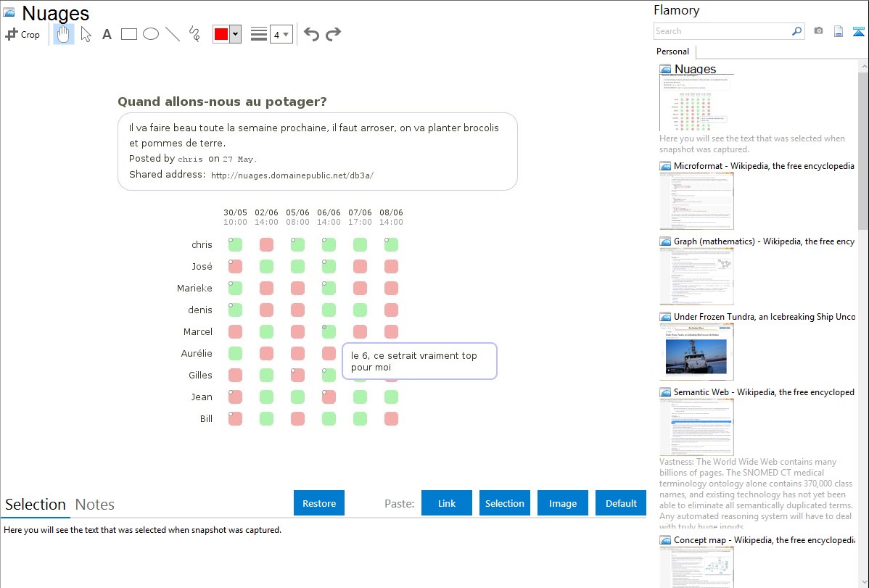Select the ellipse shape tool
This screenshot has height=588, width=869.
point(151,34)
